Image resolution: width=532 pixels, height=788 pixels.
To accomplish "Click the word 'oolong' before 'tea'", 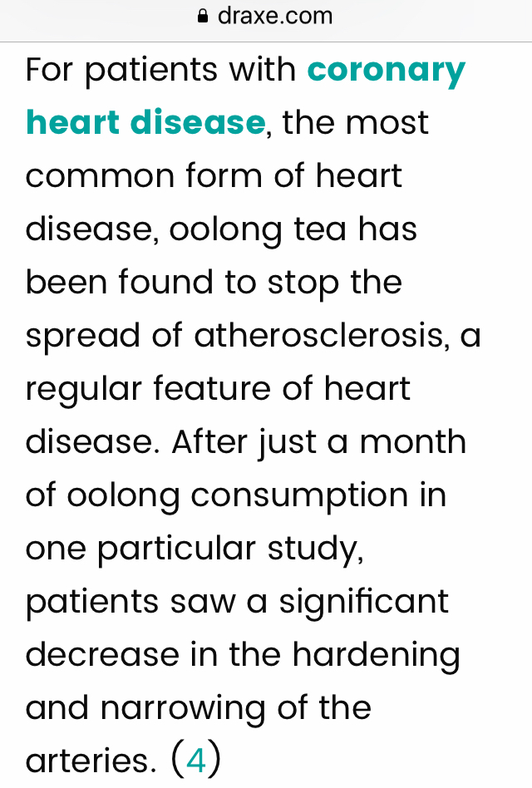I will (225, 230).
